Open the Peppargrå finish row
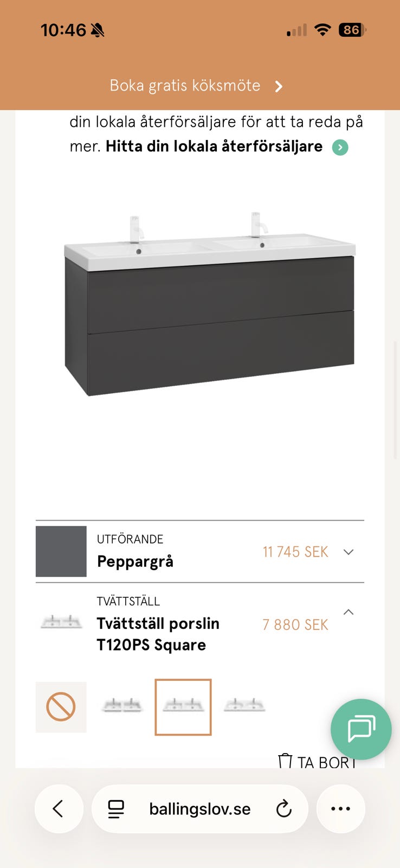 [136, 561]
